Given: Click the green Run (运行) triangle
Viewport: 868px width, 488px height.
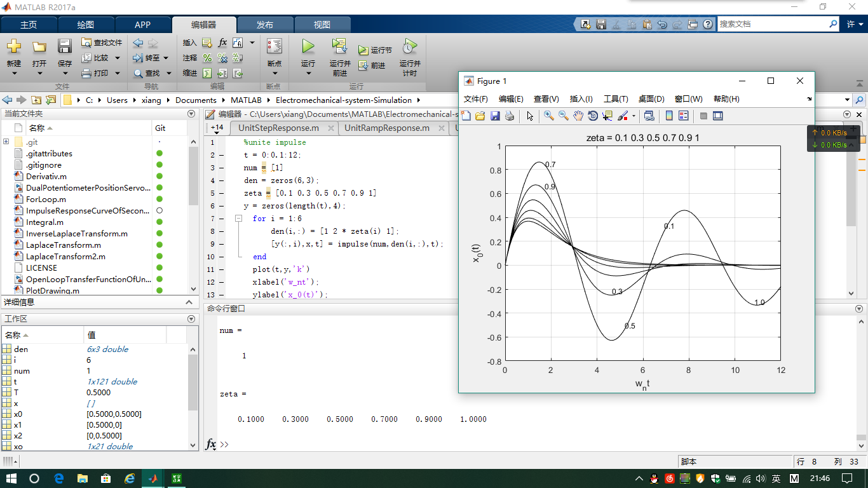Looking at the screenshot, I should 308,46.
